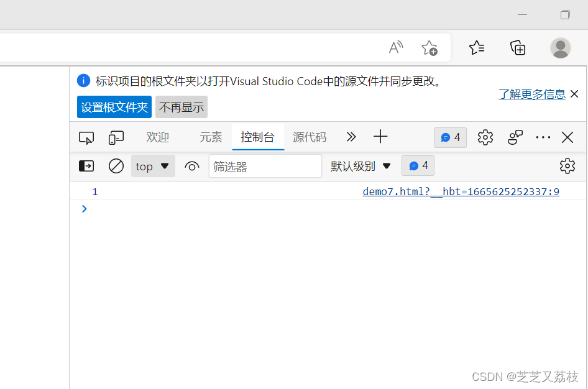Toggle device emulation mode icon
This screenshot has width=588, height=389.
[x=116, y=137]
